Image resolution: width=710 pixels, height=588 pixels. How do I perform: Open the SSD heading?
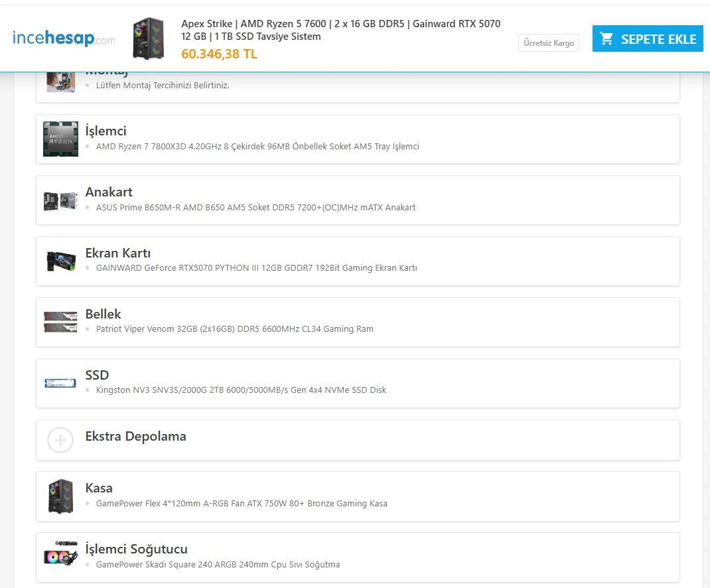coord(97,375)
